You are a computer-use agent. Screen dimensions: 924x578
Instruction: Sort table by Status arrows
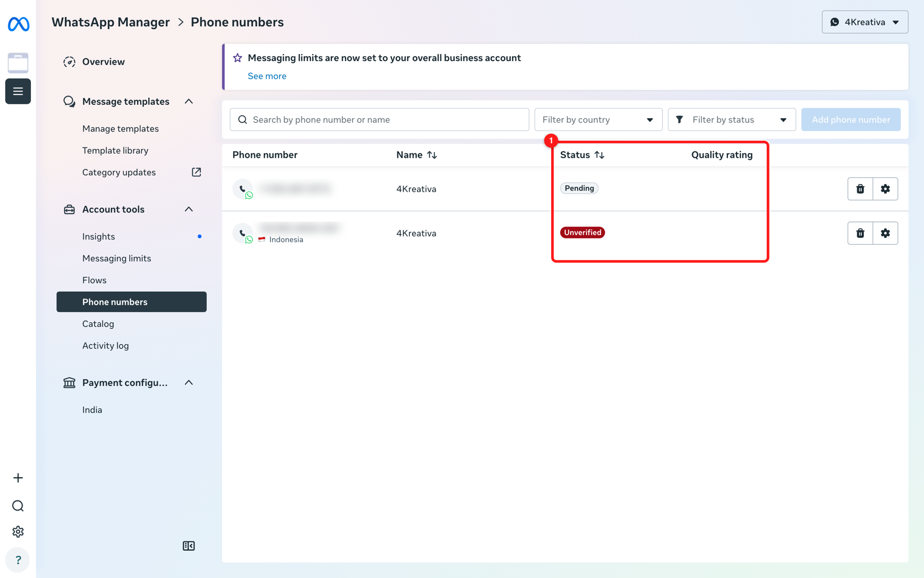[x=600, y=155]
